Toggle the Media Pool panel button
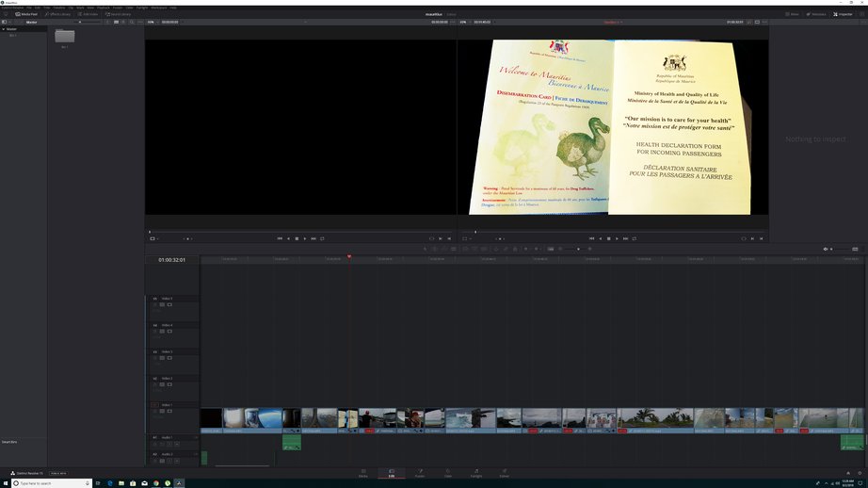The height and width of the screenshot is (488, 868). 26,14
